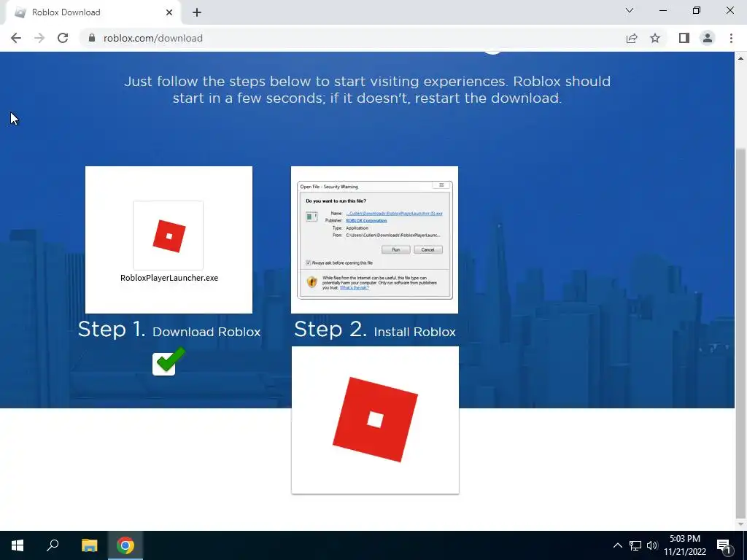The height and width of the screenshot is (560, 747).
Task: Close the Roblox Download tab
Action: click(x=169, y=12)
